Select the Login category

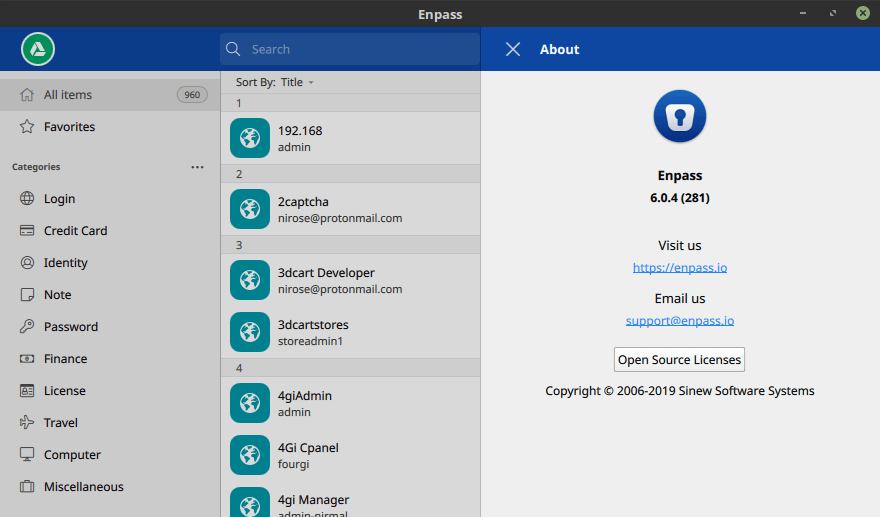tap(110, 198)
